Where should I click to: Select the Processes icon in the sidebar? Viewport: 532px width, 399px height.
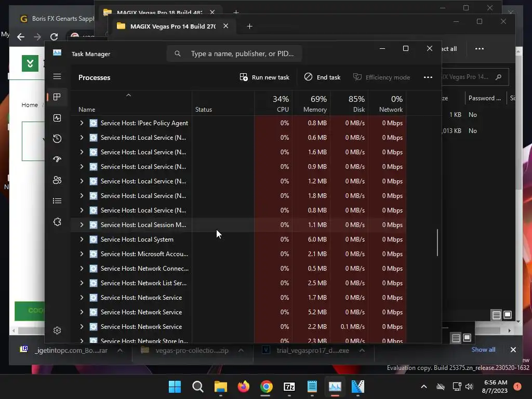57,97
